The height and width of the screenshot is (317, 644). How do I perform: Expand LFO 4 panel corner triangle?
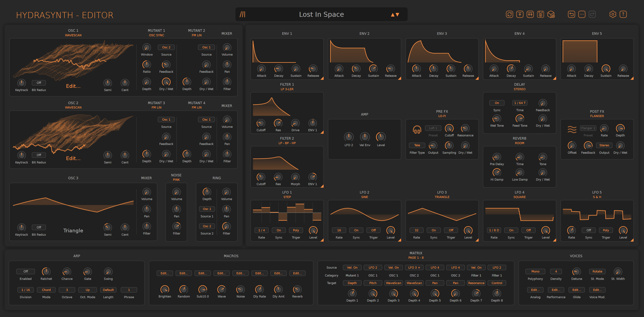coord(555,240)
